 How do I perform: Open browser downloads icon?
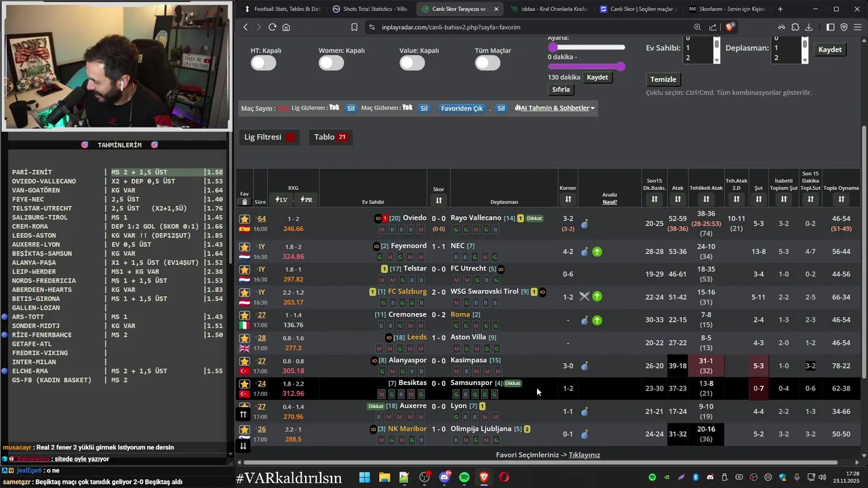pyautogui.click(x=809, y=27)
